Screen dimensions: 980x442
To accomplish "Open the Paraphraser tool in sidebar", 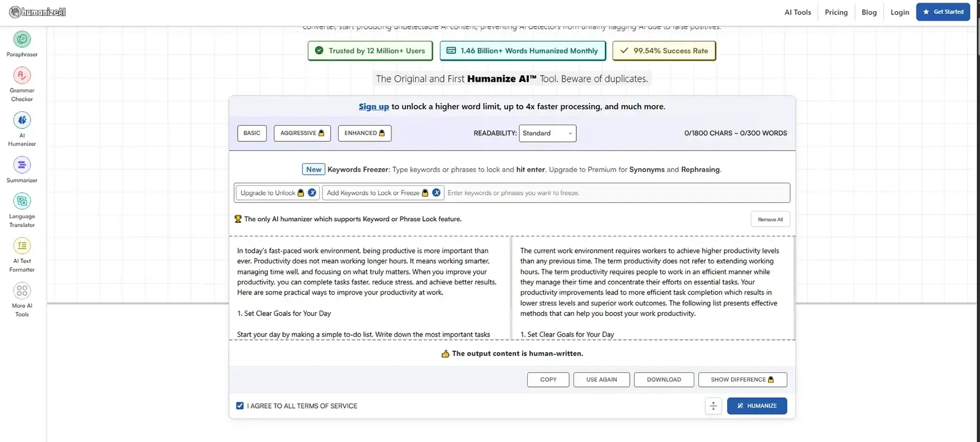I will (22, 40).
